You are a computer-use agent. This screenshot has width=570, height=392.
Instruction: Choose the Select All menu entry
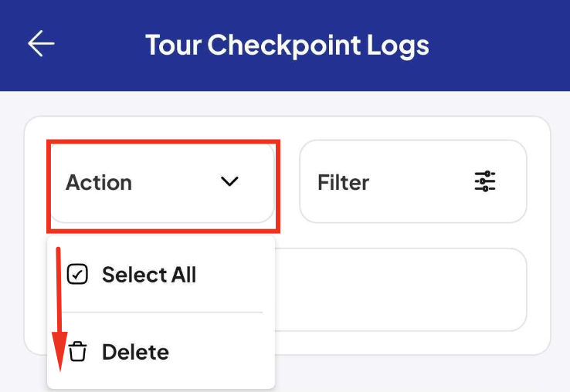161,274
